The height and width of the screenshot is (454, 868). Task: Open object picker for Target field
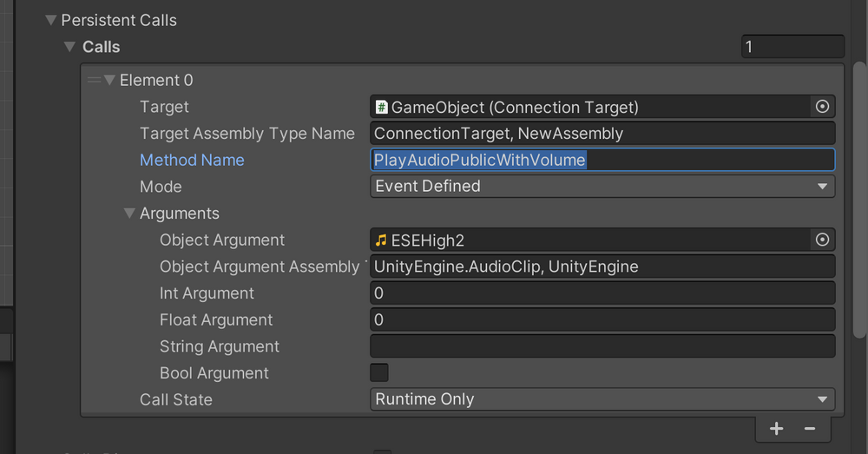[x=822, y=107]
